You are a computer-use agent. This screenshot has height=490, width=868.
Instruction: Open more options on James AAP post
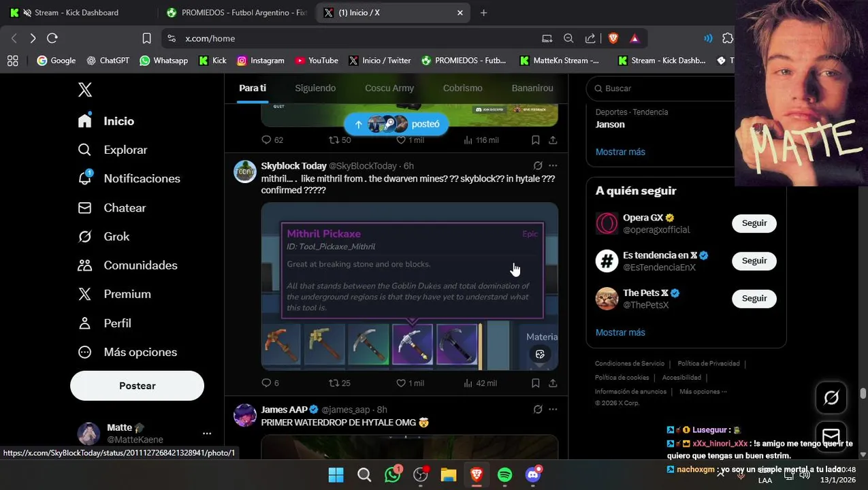click(553, 409)
